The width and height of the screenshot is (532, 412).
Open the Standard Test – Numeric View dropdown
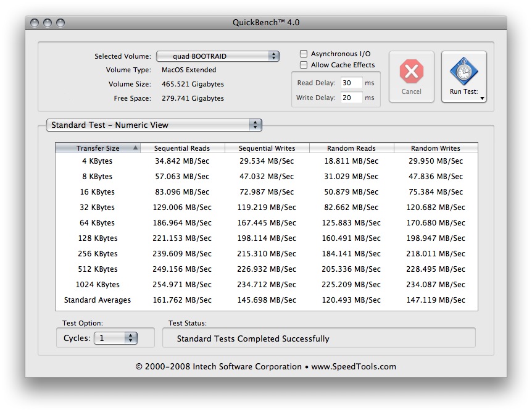154,125
